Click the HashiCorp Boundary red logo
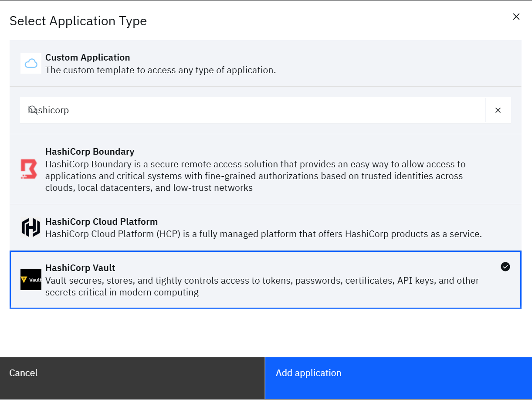532x400 pixels. pos(29,169)
